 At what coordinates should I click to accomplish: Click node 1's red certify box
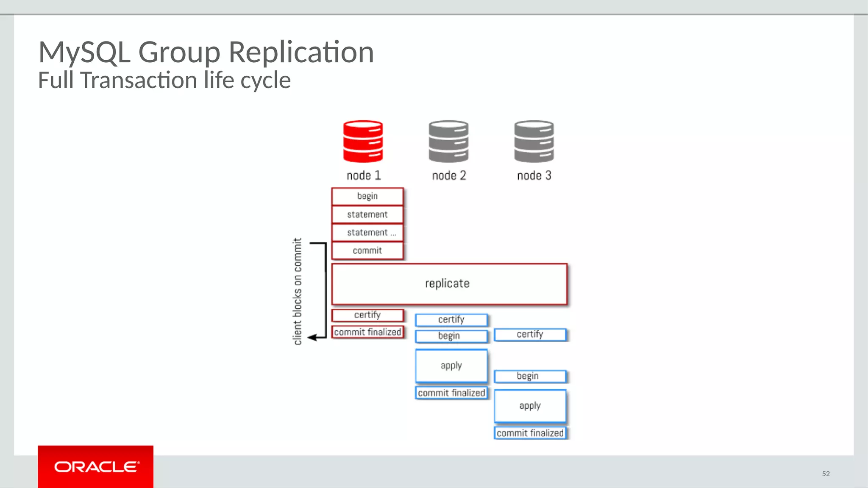(x=367, y=315)
